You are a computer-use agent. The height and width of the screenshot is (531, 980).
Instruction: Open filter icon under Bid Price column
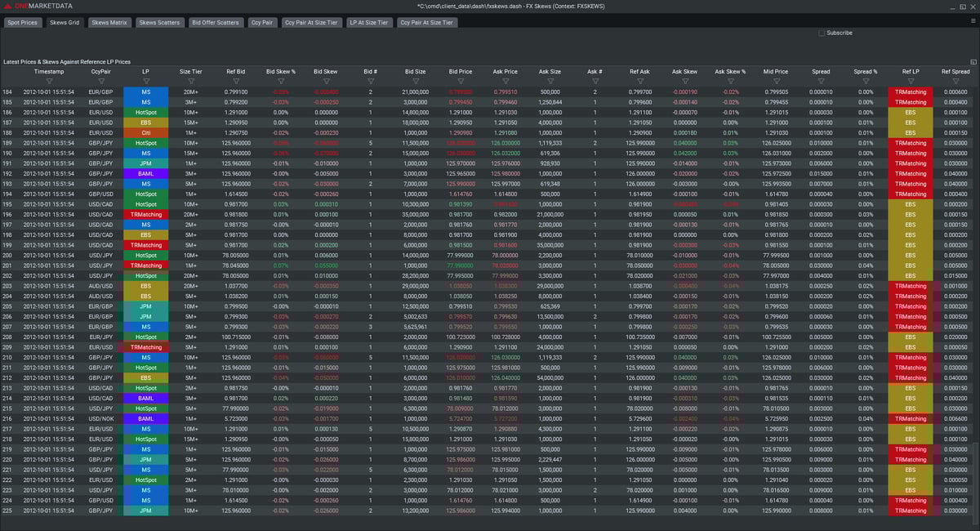[x=460, y=81]
